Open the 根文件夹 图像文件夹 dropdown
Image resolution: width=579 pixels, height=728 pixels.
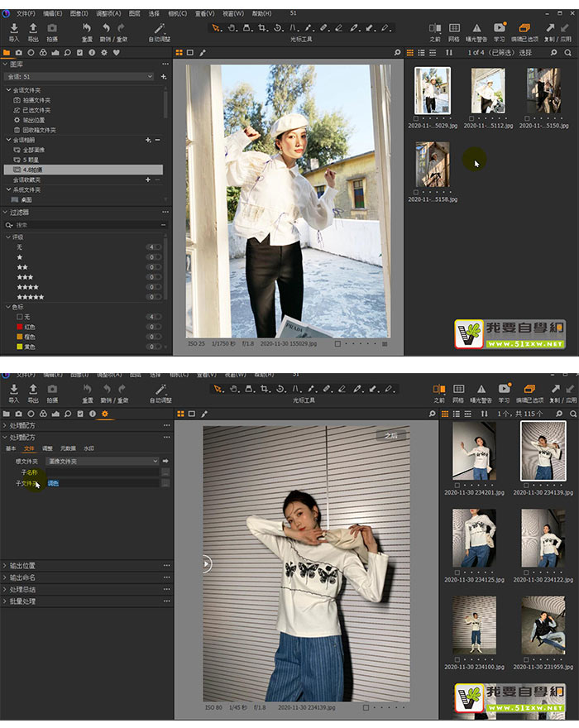coord(102,461)
